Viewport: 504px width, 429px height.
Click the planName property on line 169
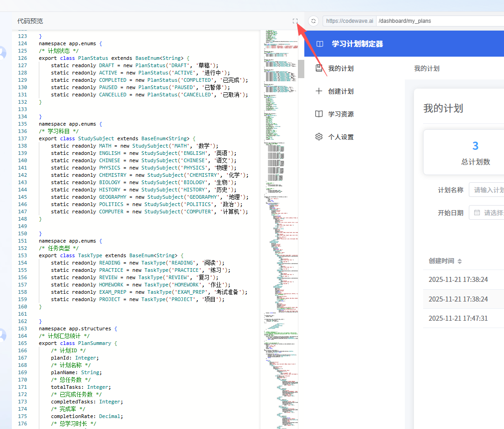63,372
